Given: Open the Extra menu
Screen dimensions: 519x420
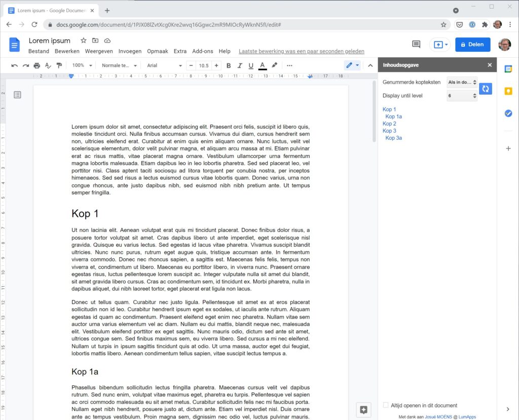Looking at the screenshot, I should (180, 51).
